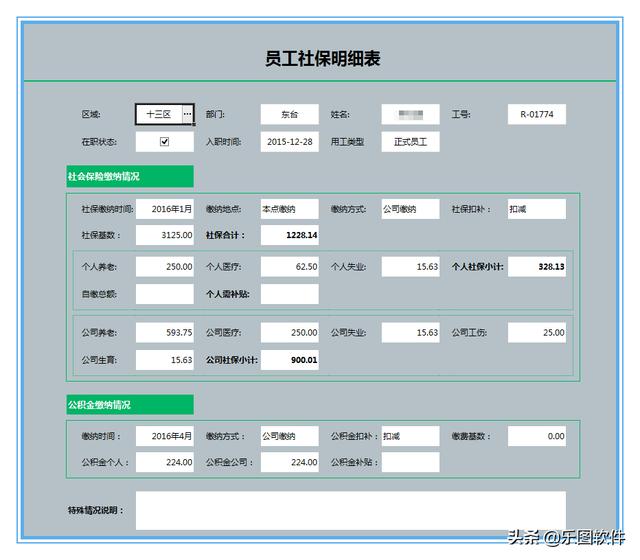Screen dimensions: 640x560
Task: Click the blurred 姓名 field
Action: (410, 115)
